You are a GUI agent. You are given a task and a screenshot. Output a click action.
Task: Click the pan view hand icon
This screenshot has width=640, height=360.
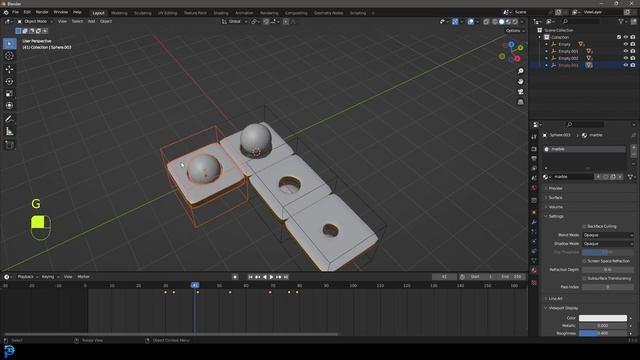[520, 82]
